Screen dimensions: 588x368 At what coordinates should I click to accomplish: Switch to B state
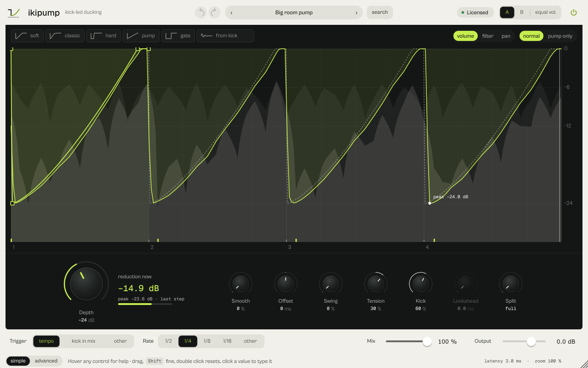point(522,12)
